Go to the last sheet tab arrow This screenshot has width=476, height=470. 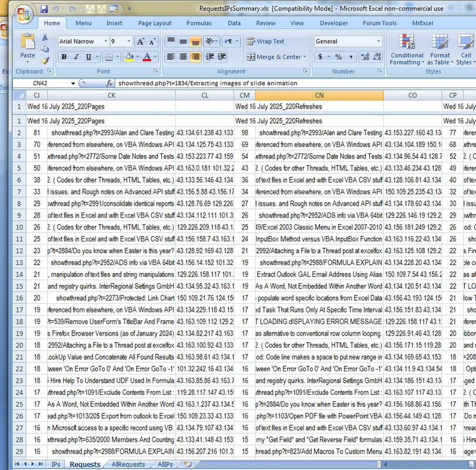(x=40, y=464)
